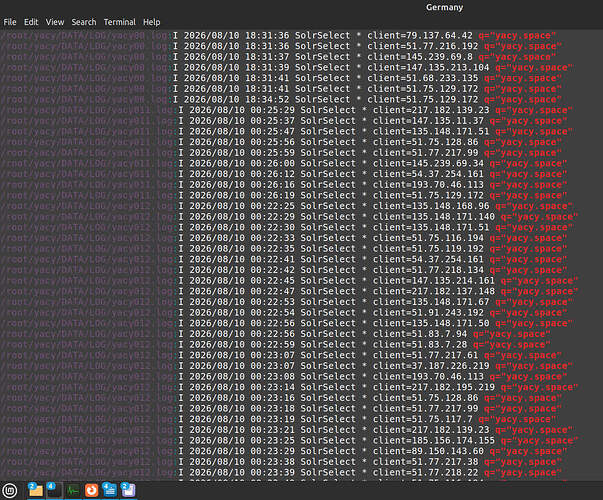Click the client=51.77.218.22 log entry
Screen dimensions: 603x500
pyautogui.click(x=425, y=472)
